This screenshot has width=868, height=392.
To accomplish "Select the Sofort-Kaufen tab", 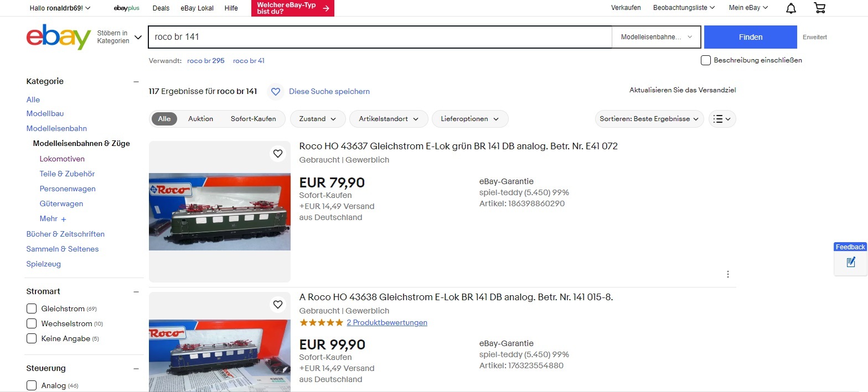I will click(253, 119).
